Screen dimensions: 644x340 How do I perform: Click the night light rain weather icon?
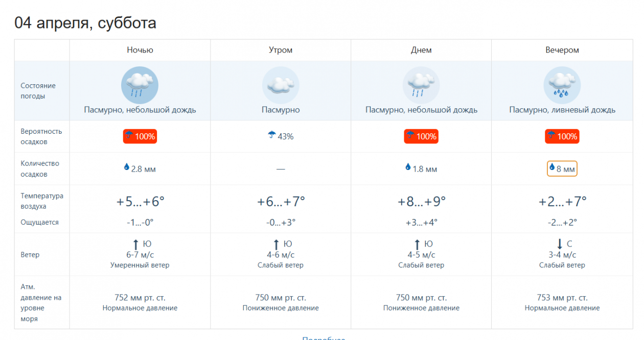(x=140, y=85)
